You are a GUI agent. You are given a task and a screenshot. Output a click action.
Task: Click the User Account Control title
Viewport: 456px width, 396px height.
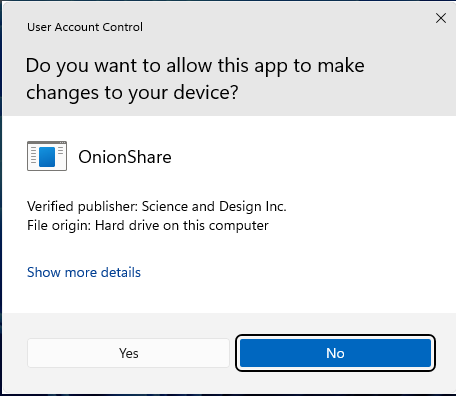click(x=85, y=27)
